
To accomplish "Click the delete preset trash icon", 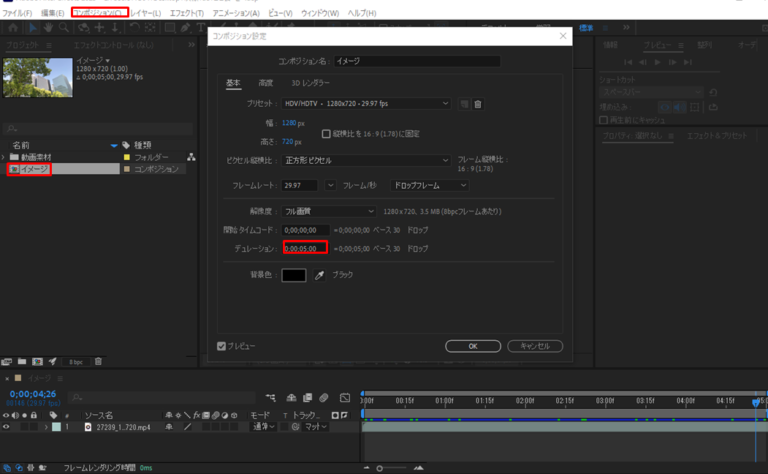I will click(478, 104).
